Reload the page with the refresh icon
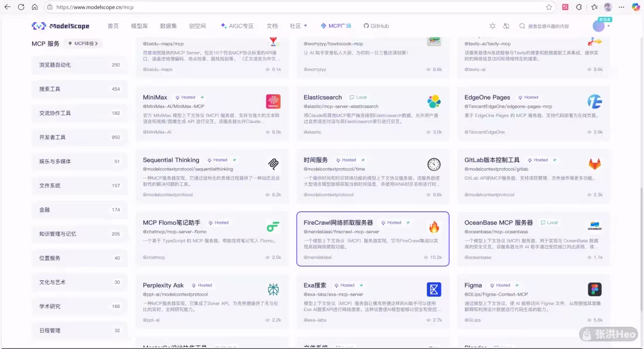The height and width of the screenshot is (349, 644). [21, 7]
